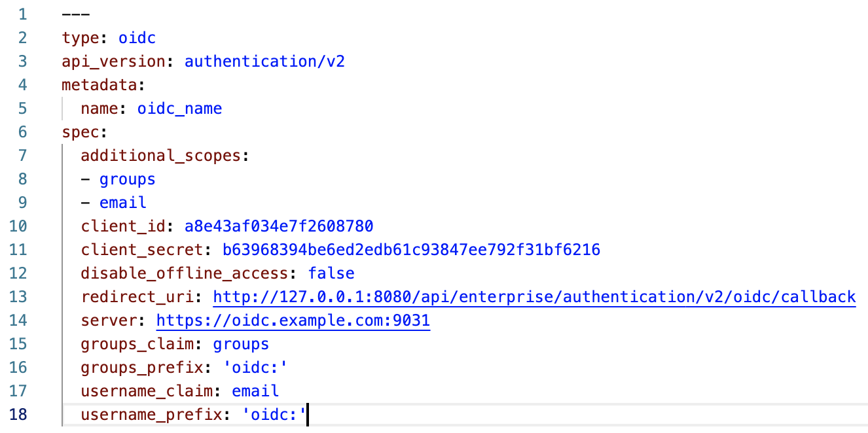The height and width of the screenshot is (433, 868).
Task: Click the groups list item on line 8
Action: click(128, 179)
